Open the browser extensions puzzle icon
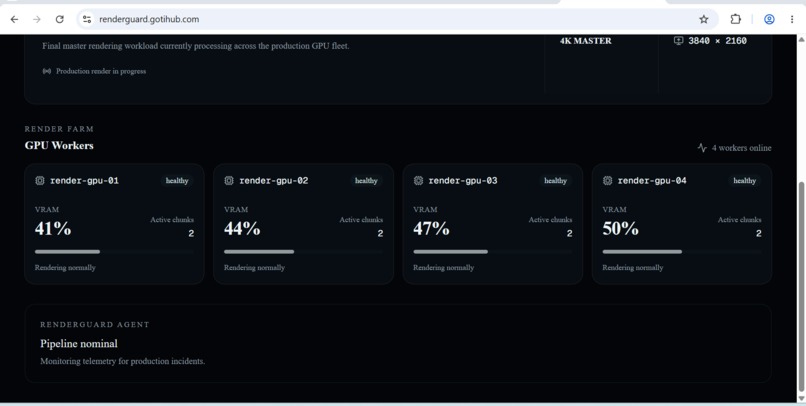Viewport: 806px width, 406px height. 736,20
